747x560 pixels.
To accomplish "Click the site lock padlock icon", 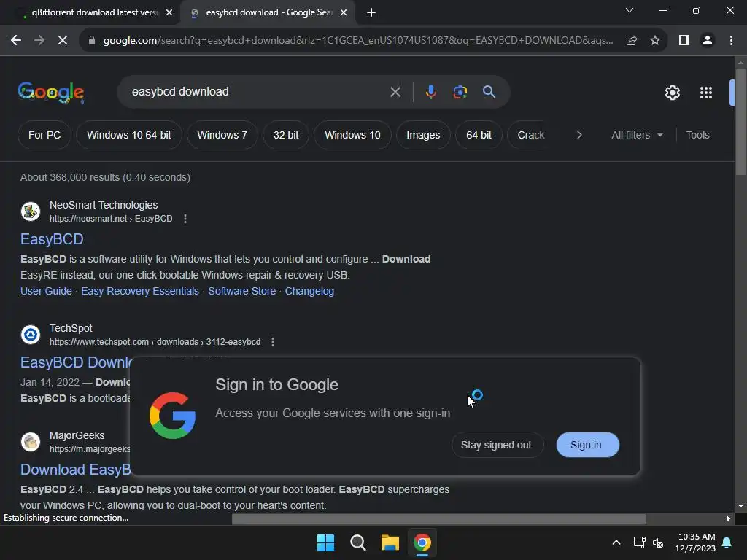I will coord(92,41).
